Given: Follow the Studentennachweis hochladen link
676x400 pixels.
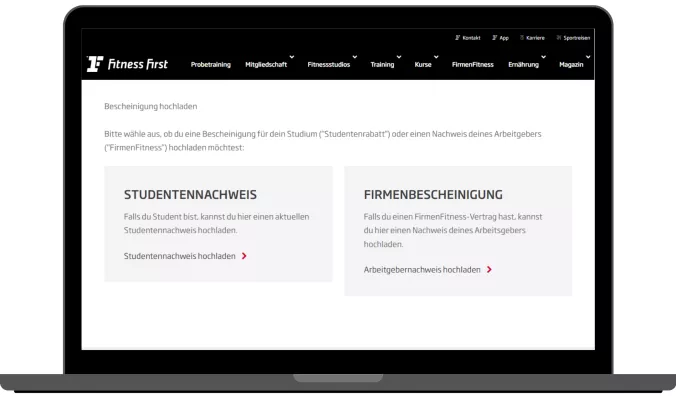Looking at the screenshot, I should pos(180,256).
